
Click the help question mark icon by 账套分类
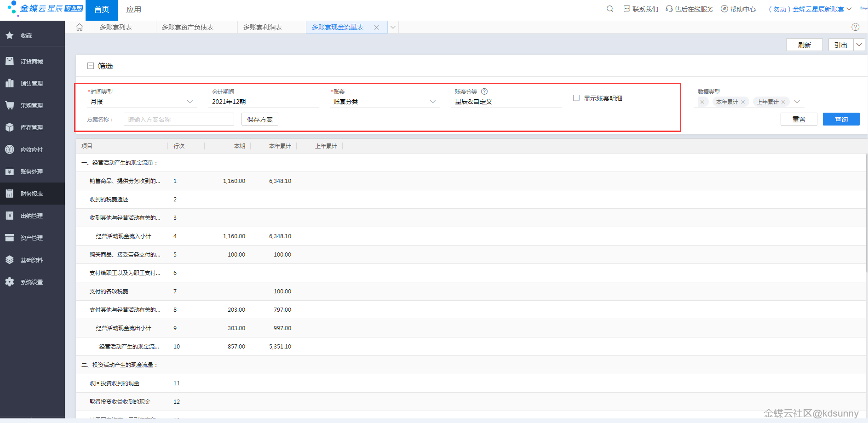484,91
